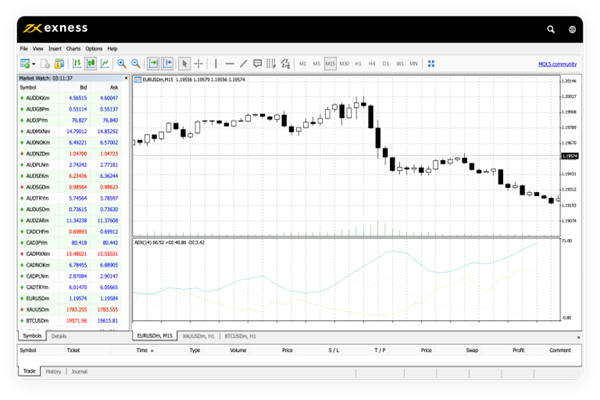Switch to EURUSDm, M15 chart tab

click(155, 336)
